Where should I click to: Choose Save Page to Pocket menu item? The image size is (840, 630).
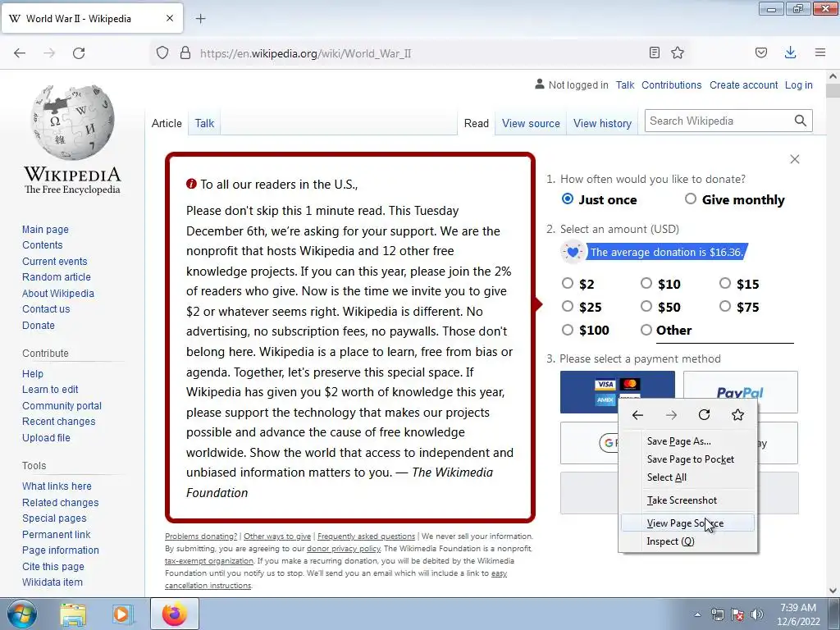(x=688, y=459)
